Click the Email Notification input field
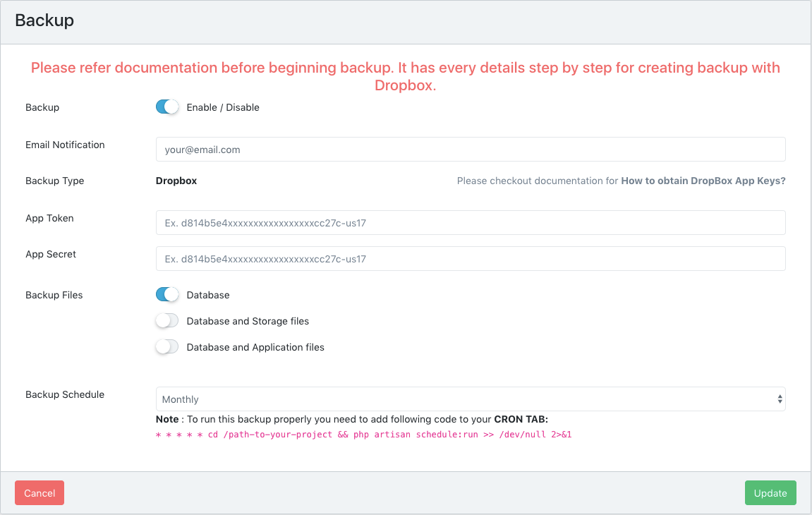This screenshot has height=515, width=812. 470,150
